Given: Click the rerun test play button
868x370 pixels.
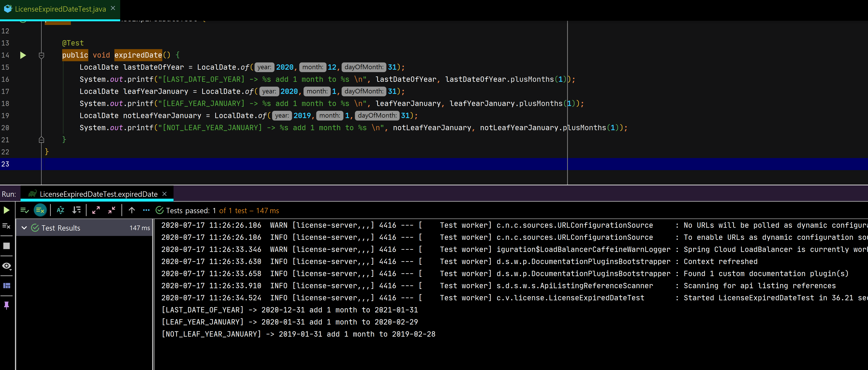Looking at the screenshot, I should [6, 211].
